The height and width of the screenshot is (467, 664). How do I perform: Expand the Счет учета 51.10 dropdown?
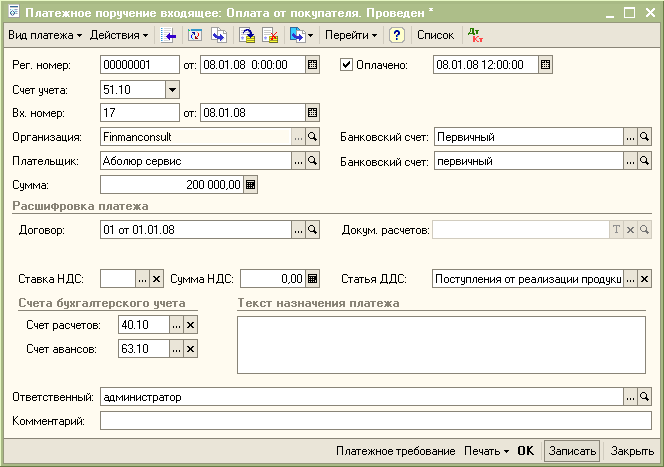[172, 89]
